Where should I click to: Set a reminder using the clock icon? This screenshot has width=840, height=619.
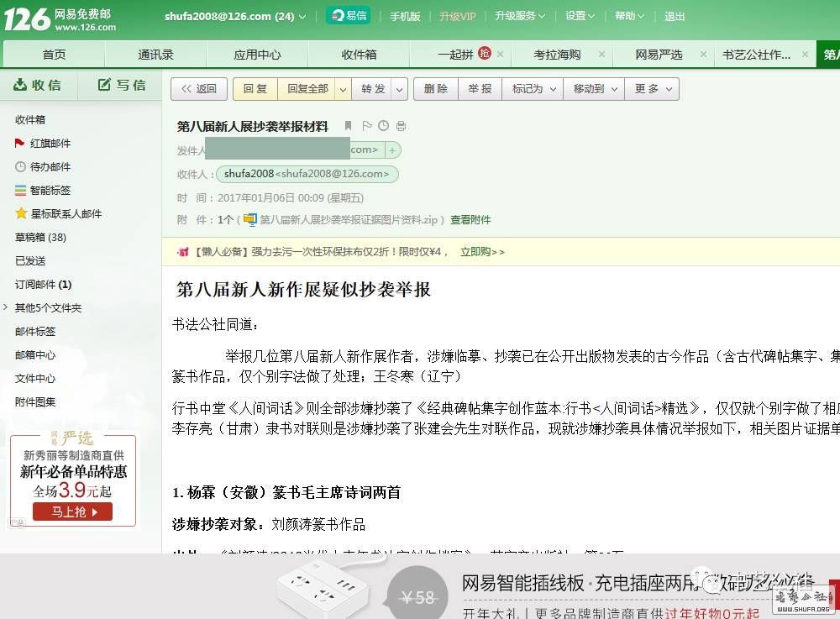pyautogui.click(x=383, y=126)
